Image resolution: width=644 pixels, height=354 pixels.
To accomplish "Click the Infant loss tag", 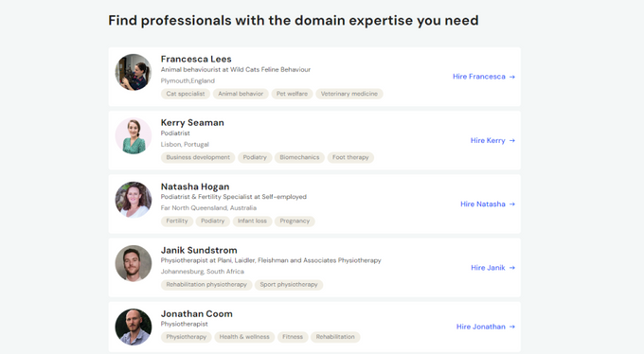I will coord(252,221).
